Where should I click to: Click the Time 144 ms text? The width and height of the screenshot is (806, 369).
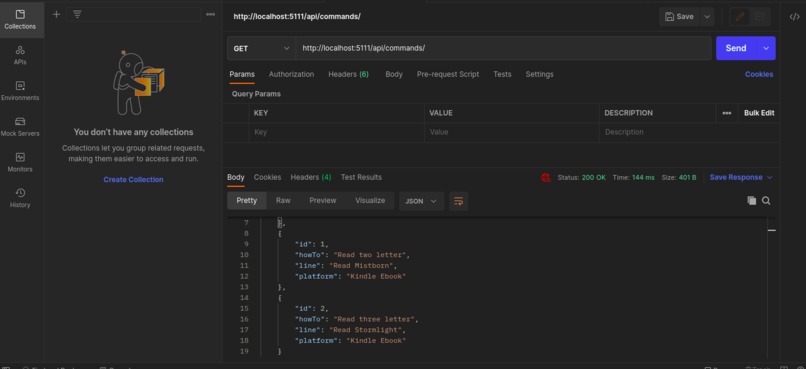(x=633, y=177)
